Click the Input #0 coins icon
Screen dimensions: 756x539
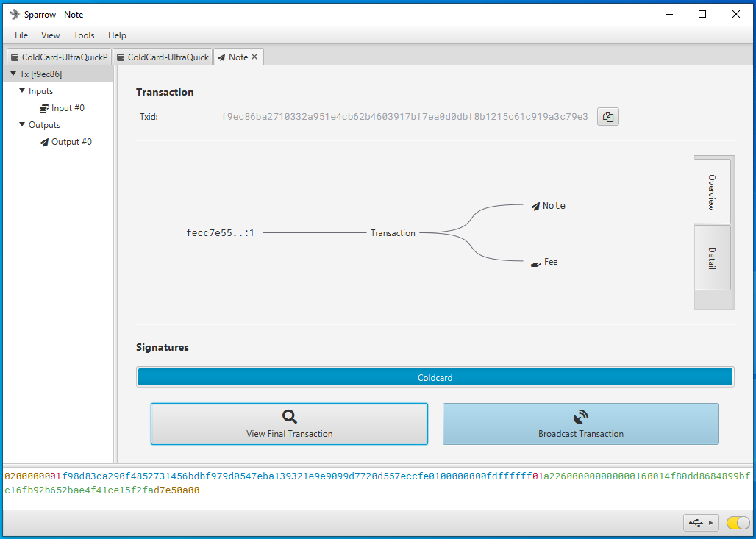pyautogui.click(x=44, y=109)
